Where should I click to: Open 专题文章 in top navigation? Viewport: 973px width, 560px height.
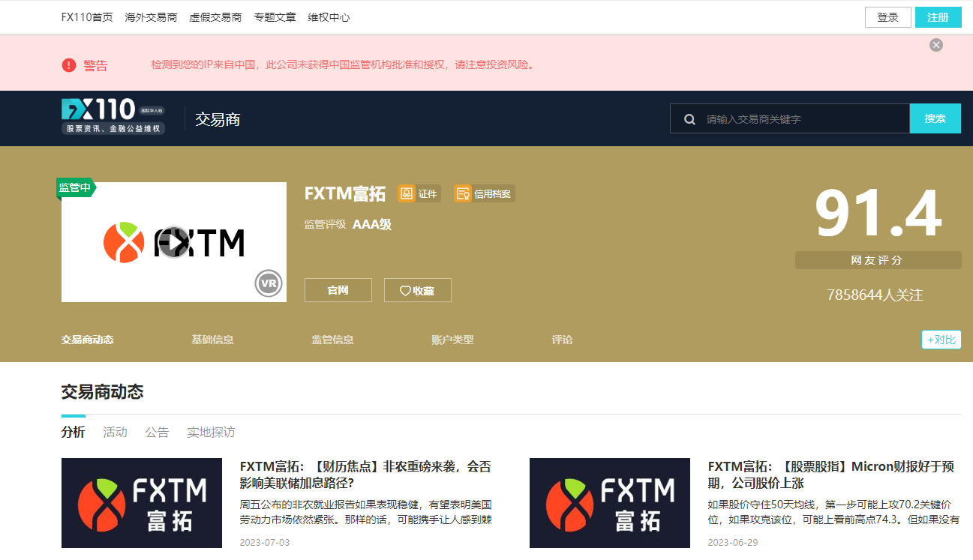click(x=275, y=17)
